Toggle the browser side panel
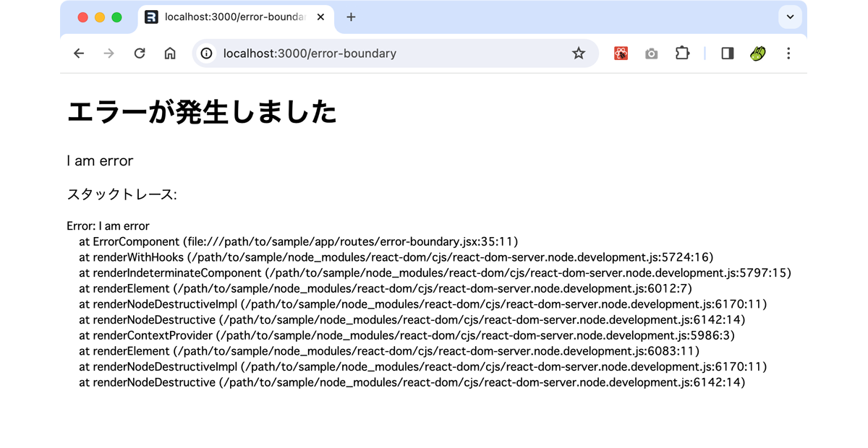The image size is (868, 448). (x=727, y=53)
